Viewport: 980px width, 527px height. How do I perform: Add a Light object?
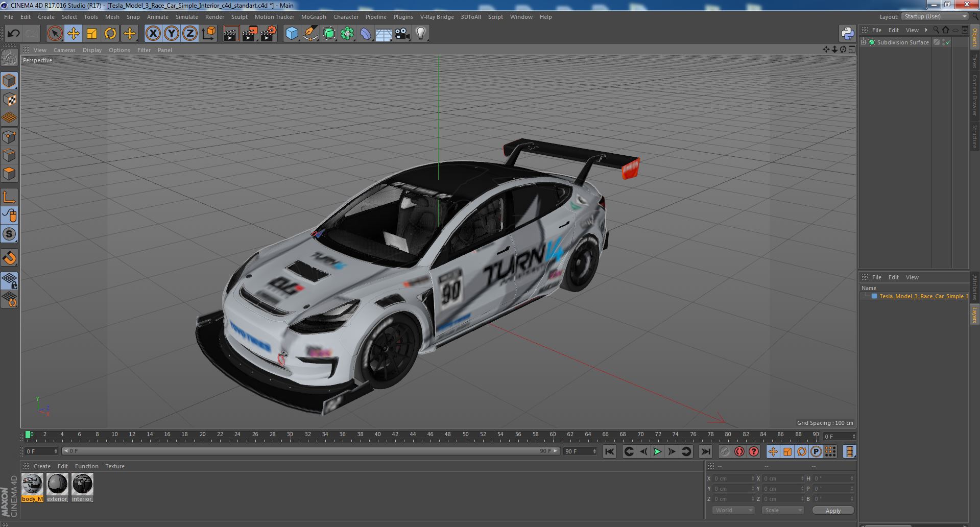coord(420,34)
